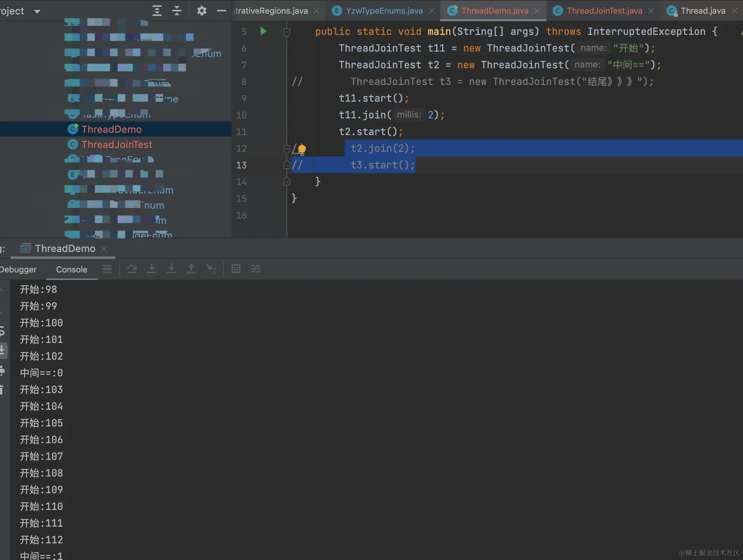
Task: Expand all in project tree
Action: (157, 11)
